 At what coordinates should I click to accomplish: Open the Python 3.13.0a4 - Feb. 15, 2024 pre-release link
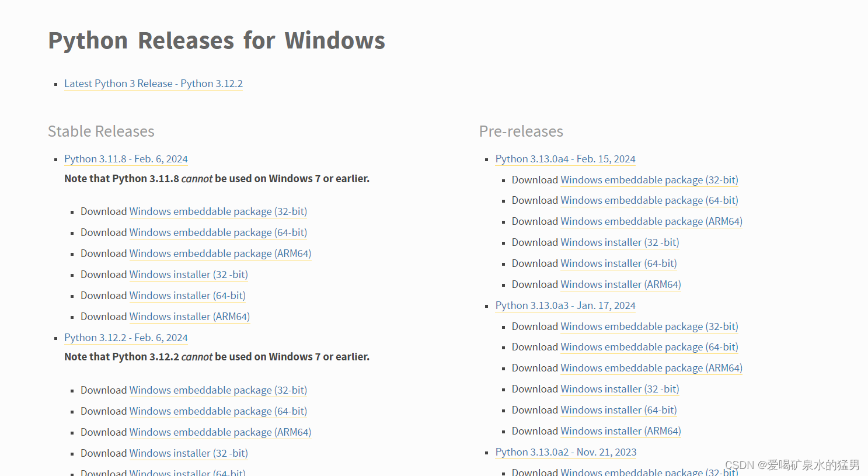566,159
